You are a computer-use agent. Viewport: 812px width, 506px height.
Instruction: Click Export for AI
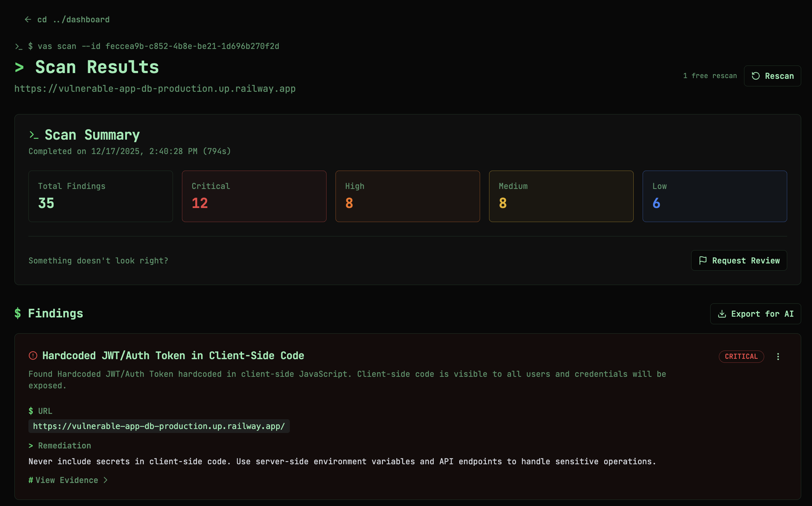click(755, 313)
